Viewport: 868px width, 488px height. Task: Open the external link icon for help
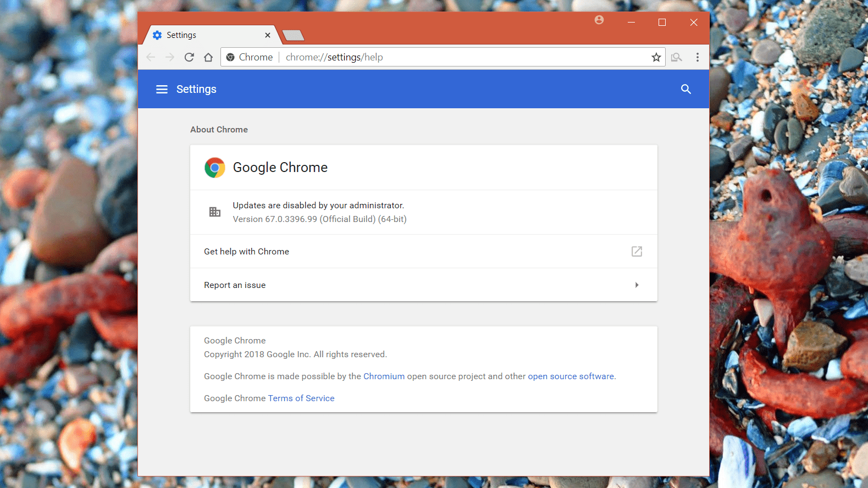637,251
